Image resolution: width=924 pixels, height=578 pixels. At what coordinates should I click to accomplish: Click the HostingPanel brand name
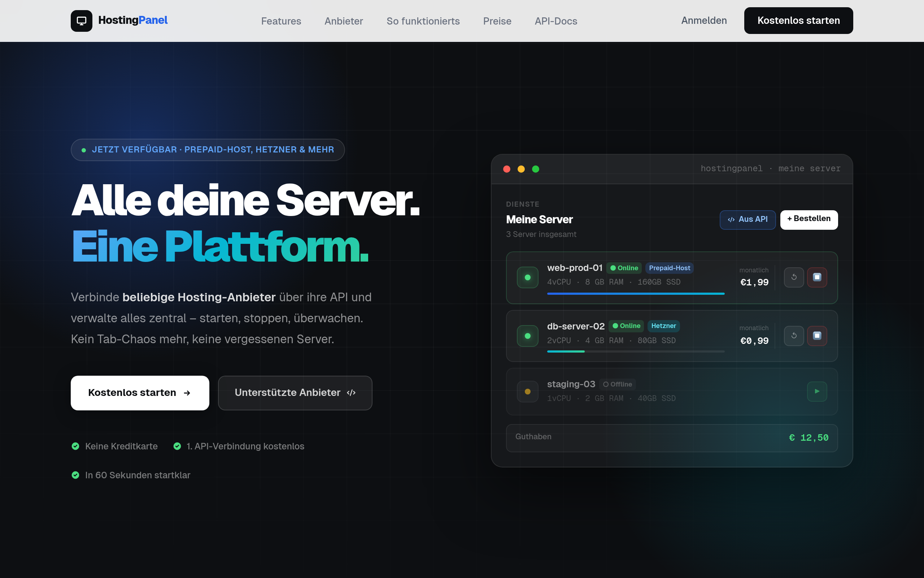(x=133, y=20)
